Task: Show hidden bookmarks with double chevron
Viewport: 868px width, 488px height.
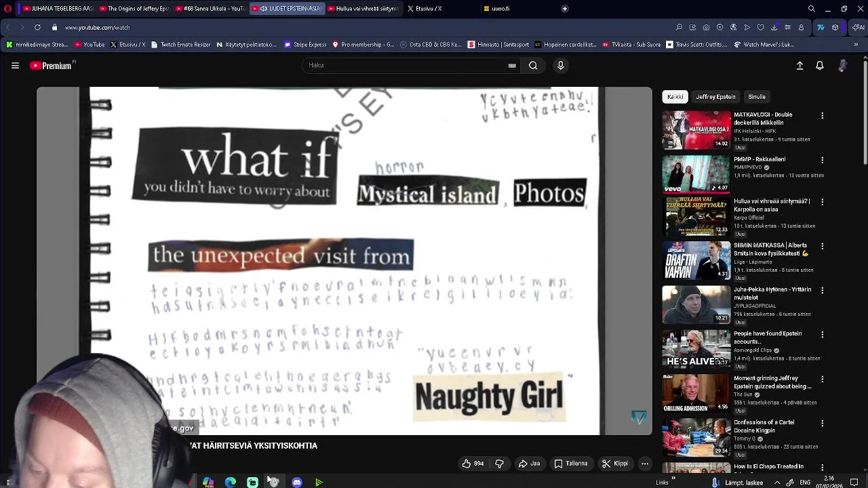Action: click(856, 45)
